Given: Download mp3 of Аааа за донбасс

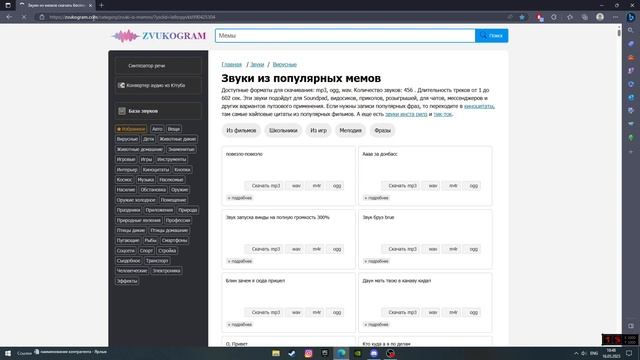Looking at the screenshot, I should pos(401,186).
